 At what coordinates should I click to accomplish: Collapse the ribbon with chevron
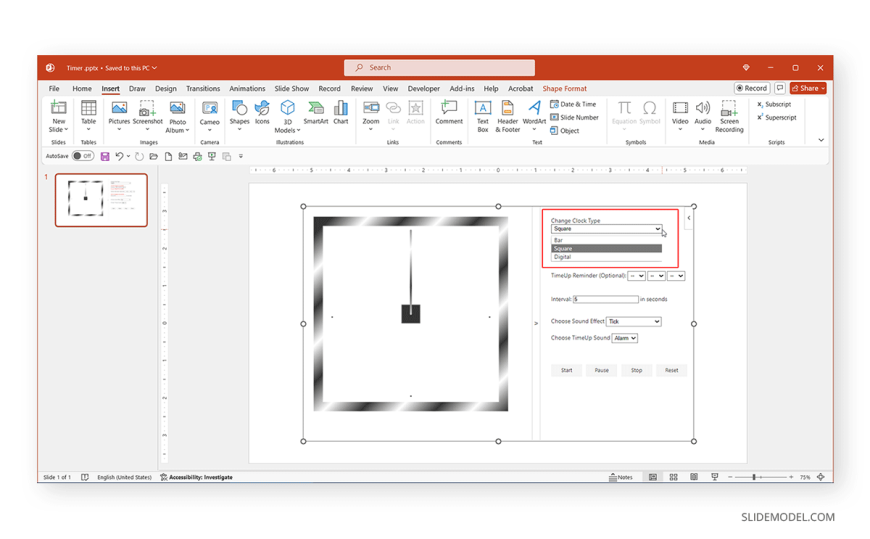[x=821, y=140]
